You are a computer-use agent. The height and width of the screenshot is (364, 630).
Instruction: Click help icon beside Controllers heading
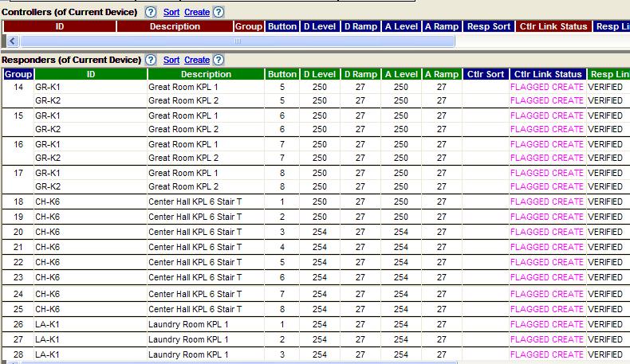click(151, 12)
